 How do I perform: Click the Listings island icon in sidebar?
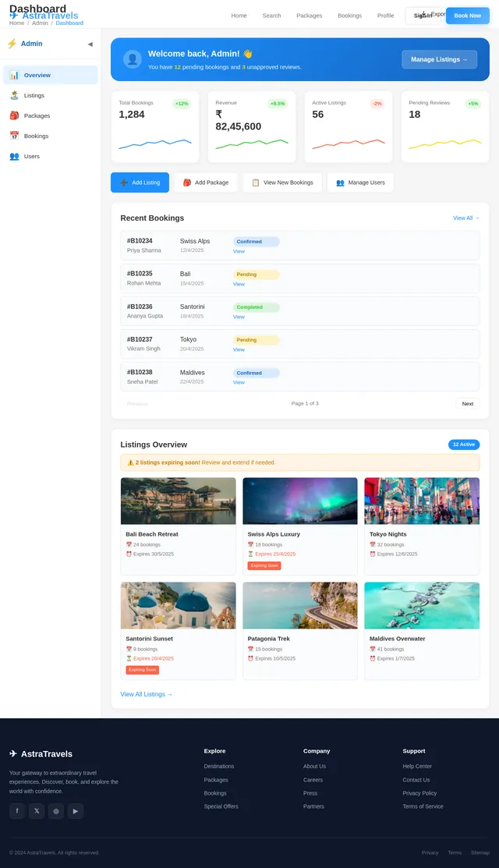point(14,95)
